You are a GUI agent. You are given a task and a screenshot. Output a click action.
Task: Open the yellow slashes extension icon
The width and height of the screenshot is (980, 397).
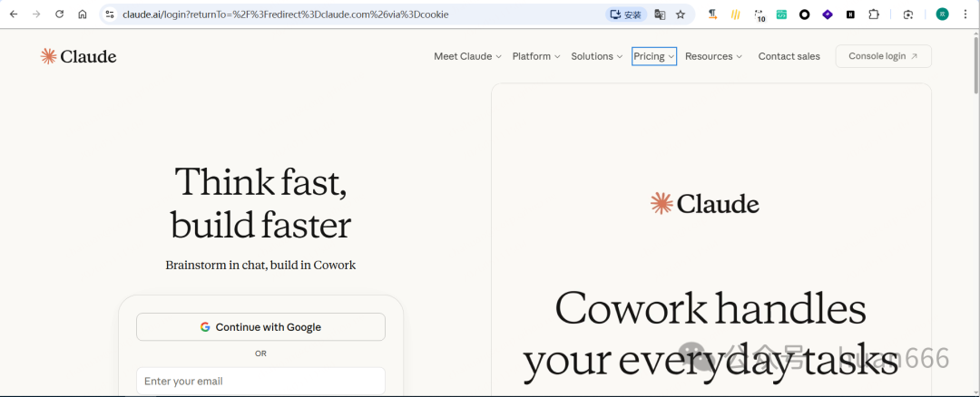[x=736, y=15]
